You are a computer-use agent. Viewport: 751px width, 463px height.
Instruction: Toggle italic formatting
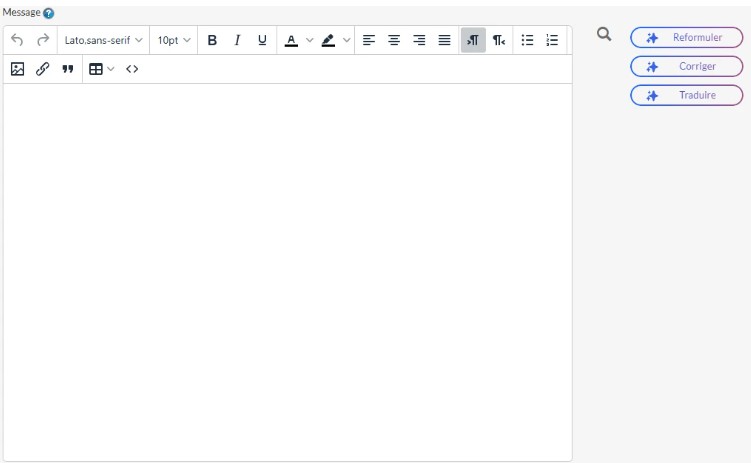point(237,40)
